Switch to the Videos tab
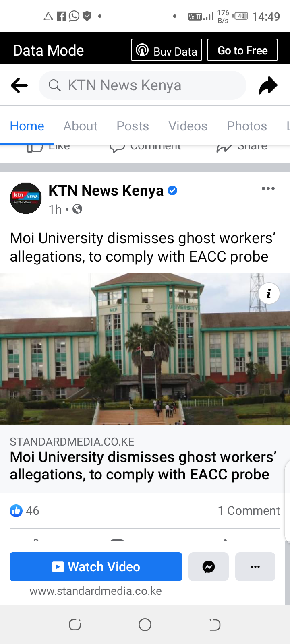The image size is (290, 644). click(188, 126)
